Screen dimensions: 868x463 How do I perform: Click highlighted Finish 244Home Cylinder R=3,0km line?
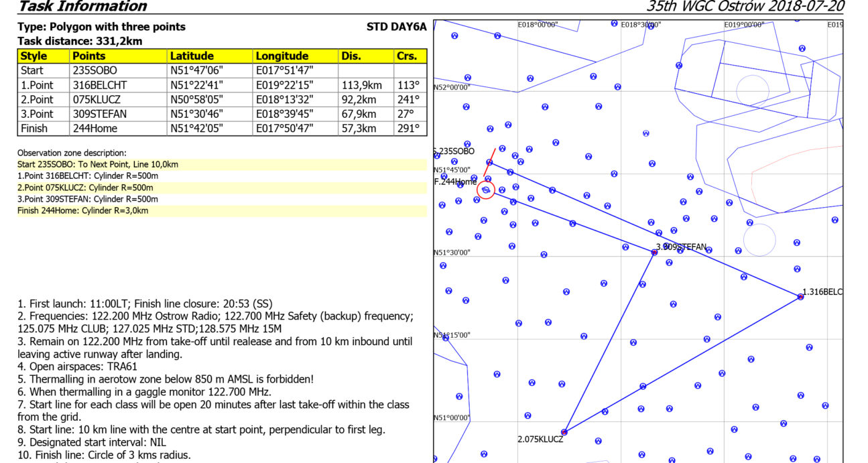[83, 210]
